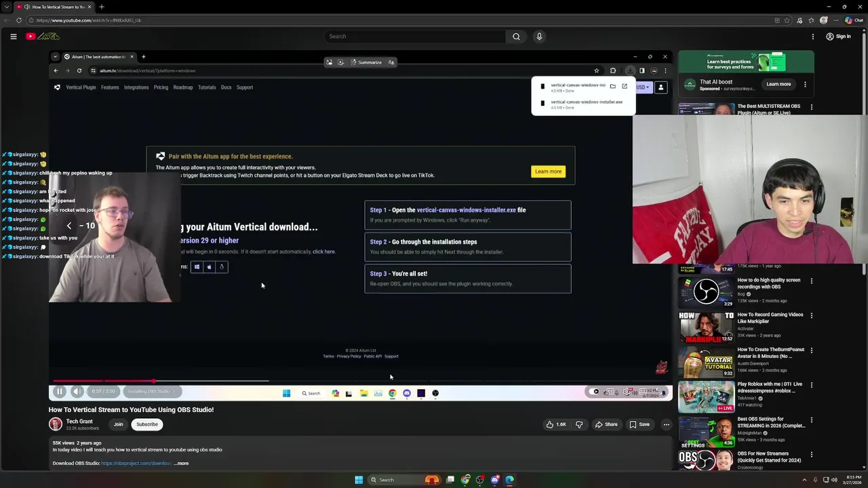Image resolution: width=868 pixels, height=488 pixels.
Task: Open the Tech Grant channel avatar
Action: pos(56,424)
